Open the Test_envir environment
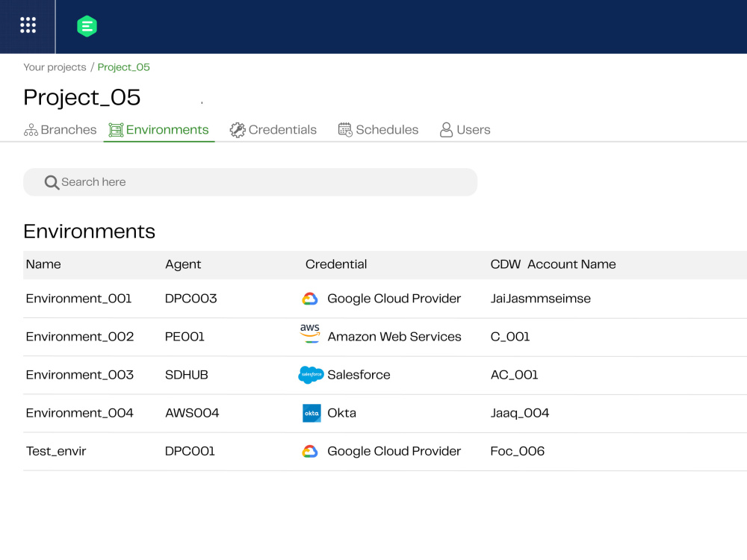 56,451
